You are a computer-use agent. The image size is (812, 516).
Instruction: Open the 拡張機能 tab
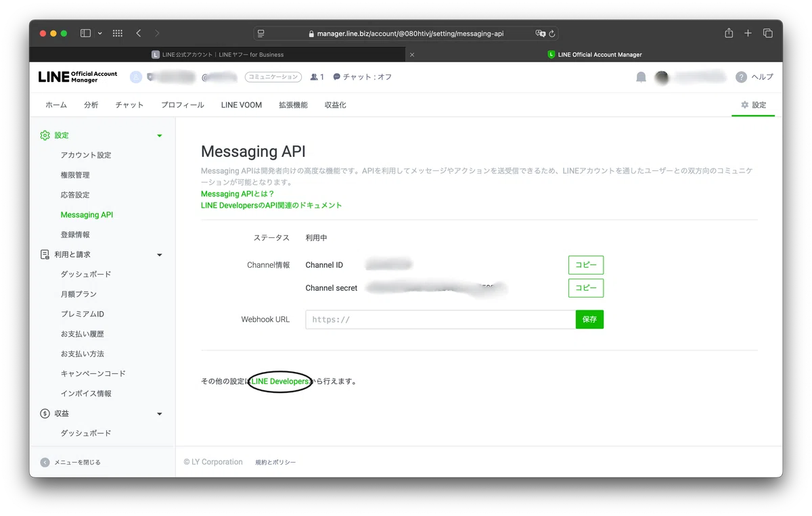click(293, 105)
